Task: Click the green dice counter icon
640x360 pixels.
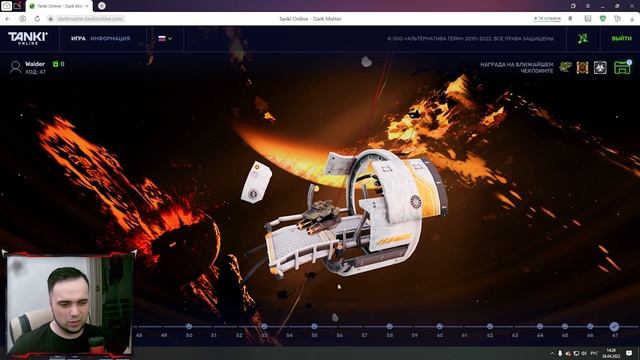Action: (x=56, y=64)
